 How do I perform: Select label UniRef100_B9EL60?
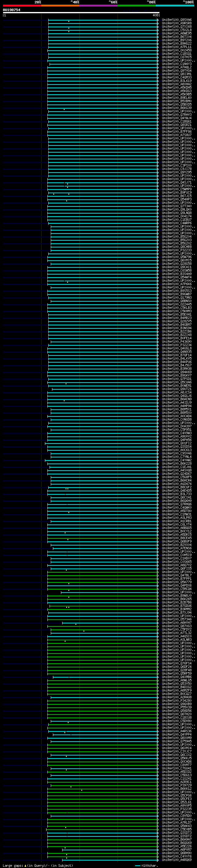pos(176,98)
